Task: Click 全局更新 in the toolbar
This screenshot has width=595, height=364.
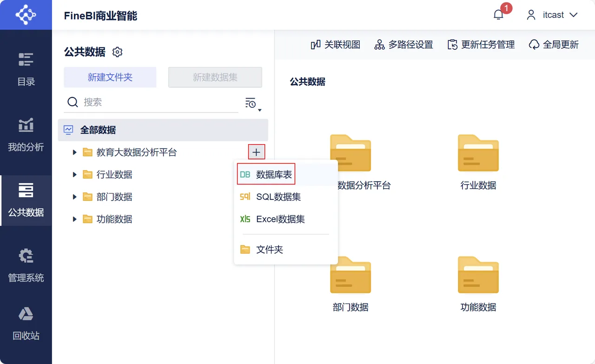Action: click(554, 45)
